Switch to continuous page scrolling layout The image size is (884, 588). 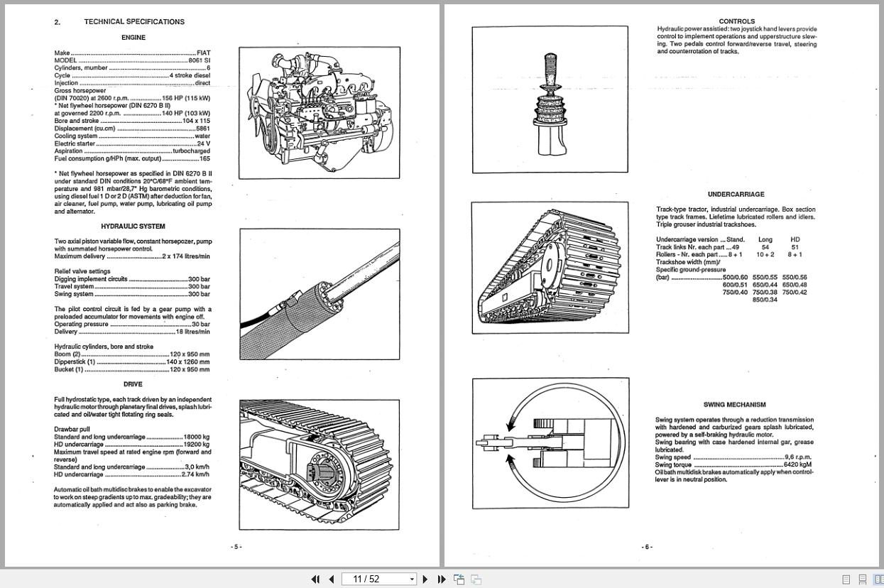[x=863, y=579]
